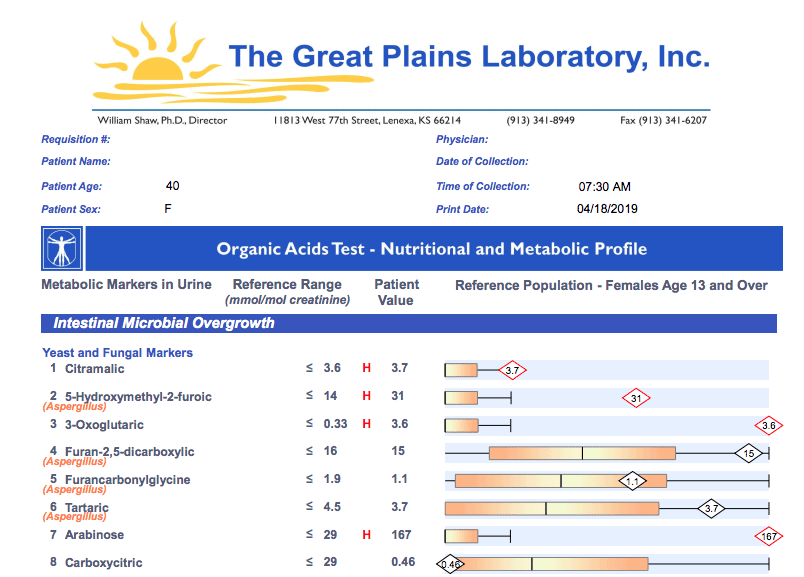Viewport: 804px width, 577px height.
Task: Select the Citramalic marker name
Action: pos(94,369)
